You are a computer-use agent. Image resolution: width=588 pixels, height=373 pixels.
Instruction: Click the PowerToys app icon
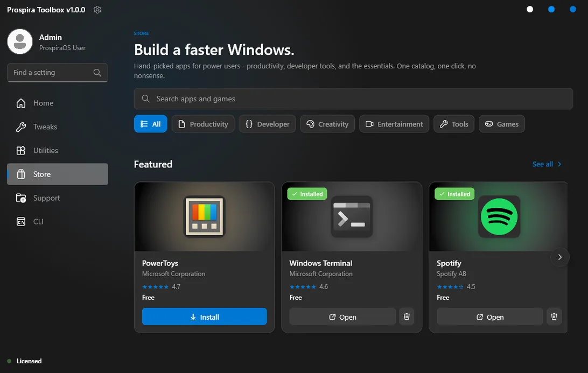(205, 217)
